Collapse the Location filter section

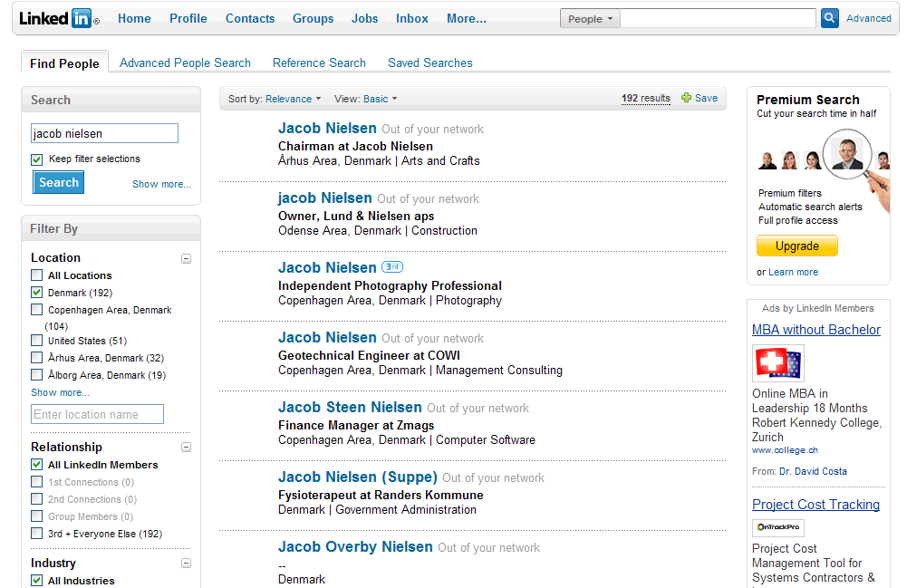pyautogui.click(x=186, y=258)
